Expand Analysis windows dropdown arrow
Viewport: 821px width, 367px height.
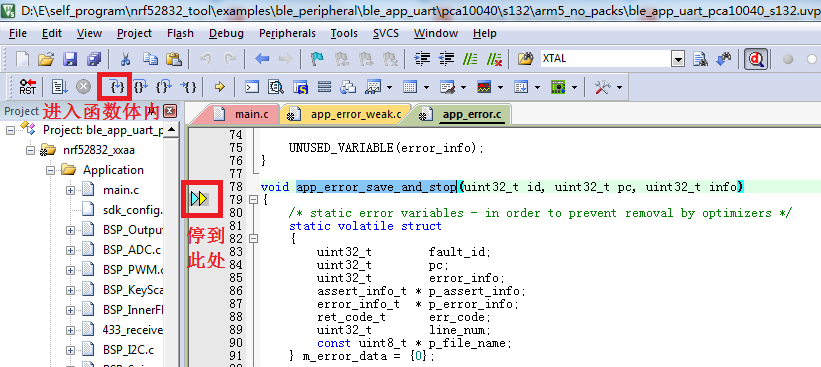point(501,87)
